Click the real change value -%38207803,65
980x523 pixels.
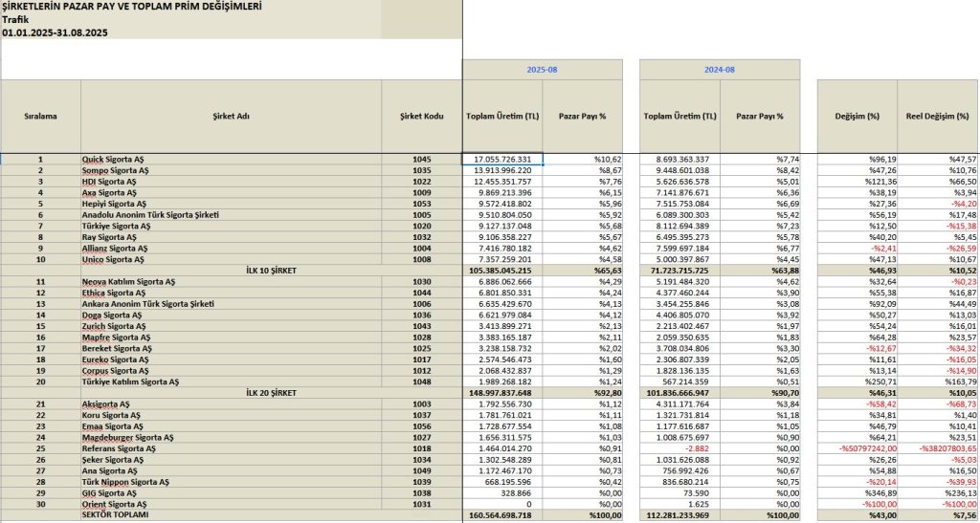coord(938,448)
